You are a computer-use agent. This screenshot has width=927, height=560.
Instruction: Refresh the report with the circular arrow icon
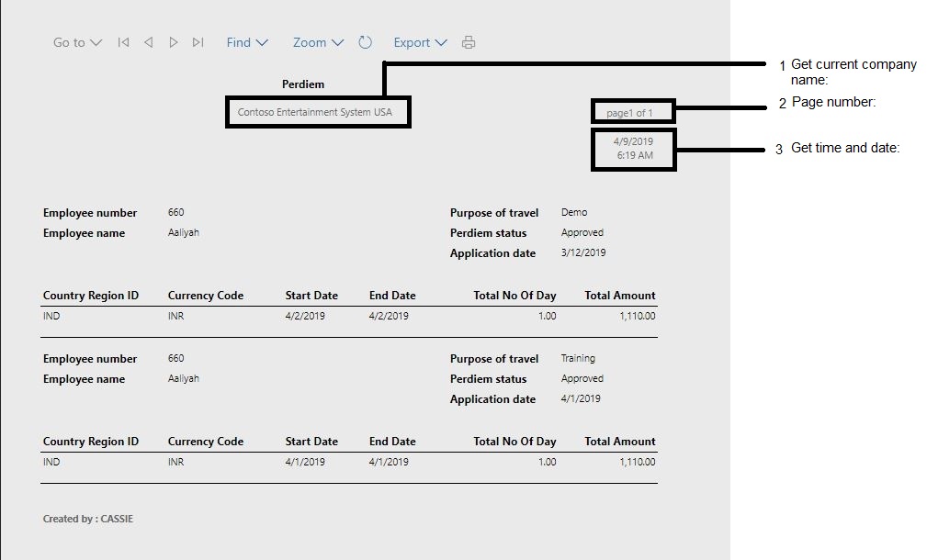point(365,42)
